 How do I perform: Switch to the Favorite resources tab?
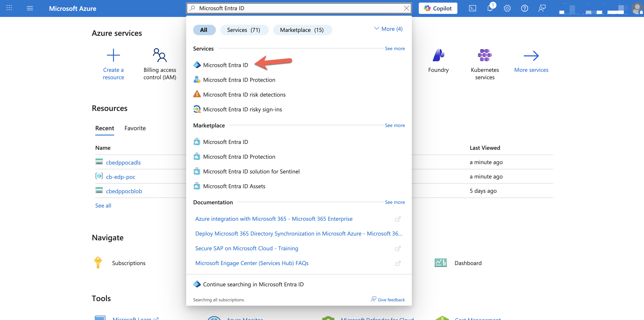tap(135, 128)
